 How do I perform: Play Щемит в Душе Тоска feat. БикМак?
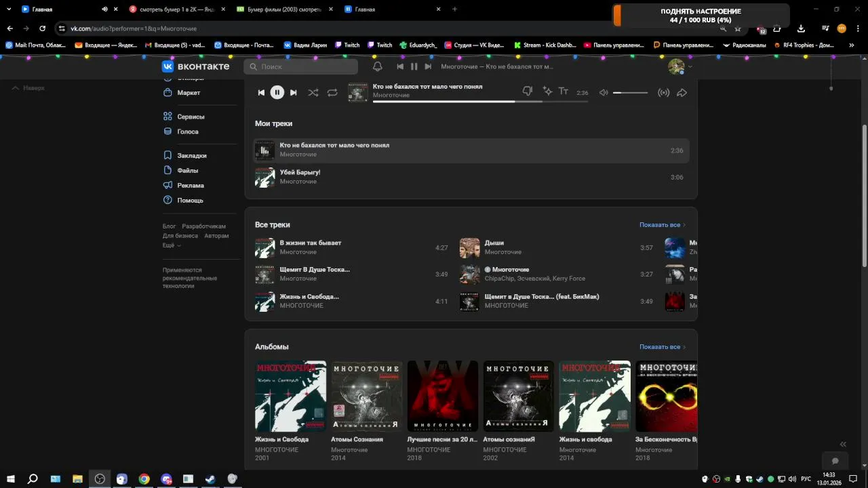pos(557,301)
